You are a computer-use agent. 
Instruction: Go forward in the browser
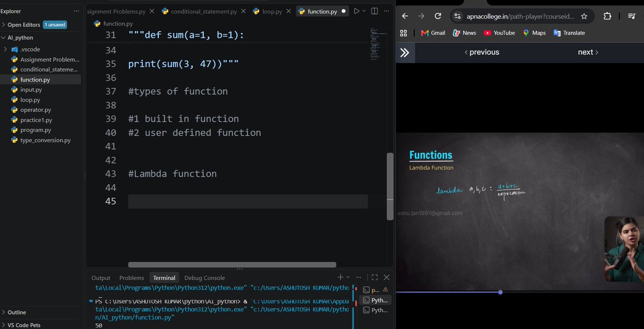tap(421, 16)
